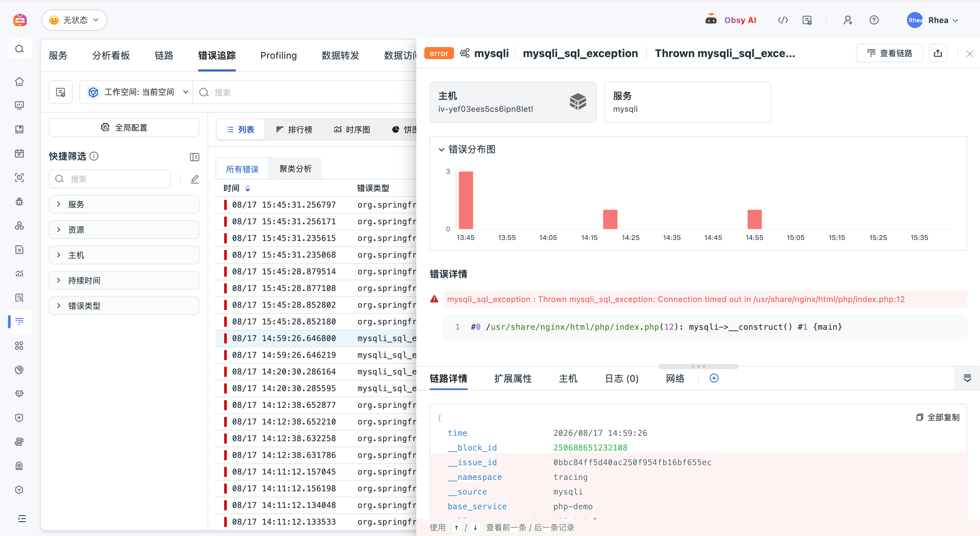Screen dimensions: 980x536
Task: Click the tallest bar at 13:45 in chart
Action: [466, 200]
